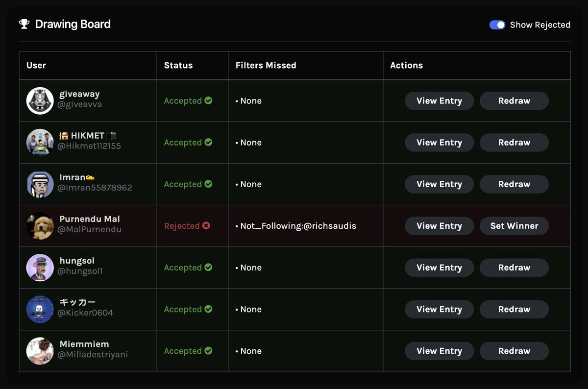Image resolution: width=588 pixels, height=389 pixels.
Task: Click the accepted checkmark beside @Kicker0604
Action: pyautogui.click(x=208, y=309)
